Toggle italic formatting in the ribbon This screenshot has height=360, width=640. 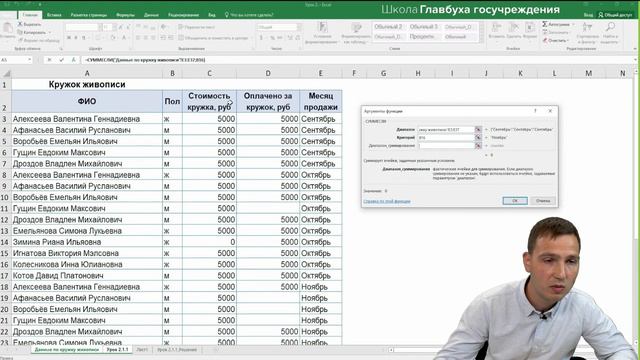tap(76, 38)
